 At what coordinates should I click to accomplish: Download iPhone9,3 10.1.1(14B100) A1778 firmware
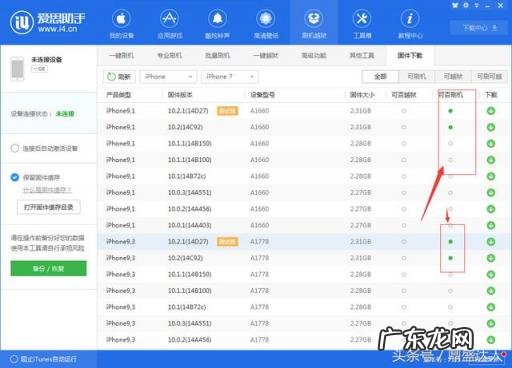pos(491,290)
